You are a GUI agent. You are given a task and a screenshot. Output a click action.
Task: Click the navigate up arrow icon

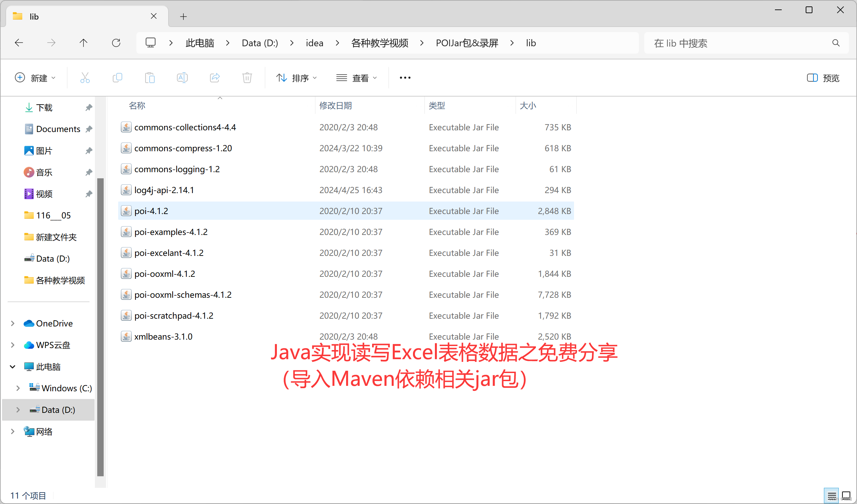point(83,43)
